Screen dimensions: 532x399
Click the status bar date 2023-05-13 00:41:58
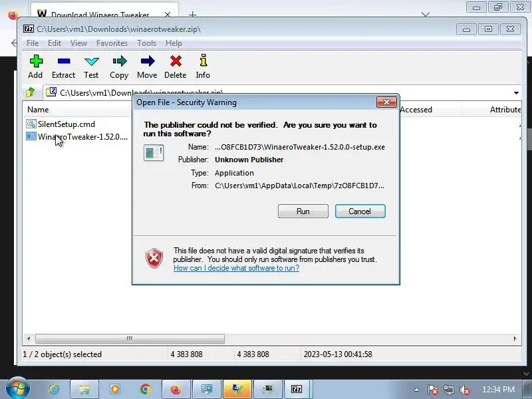pyautogui.click(x=338, y=354)
